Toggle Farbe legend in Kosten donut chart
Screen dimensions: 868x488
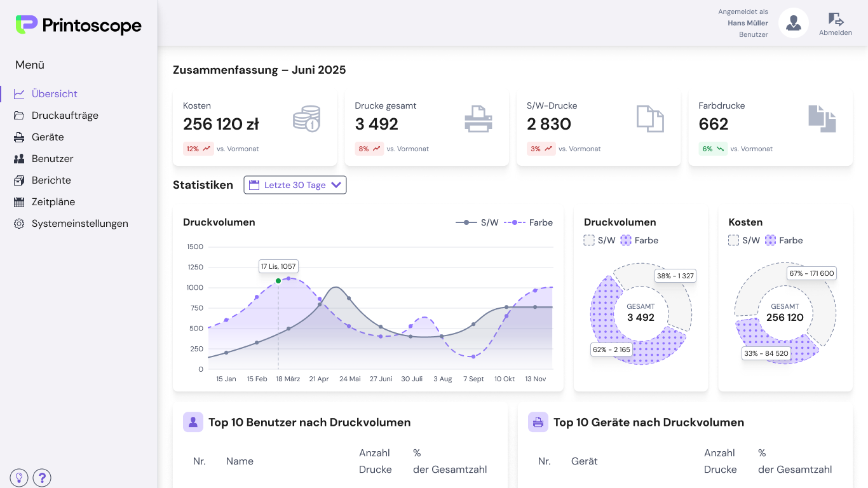click(784, 240)
